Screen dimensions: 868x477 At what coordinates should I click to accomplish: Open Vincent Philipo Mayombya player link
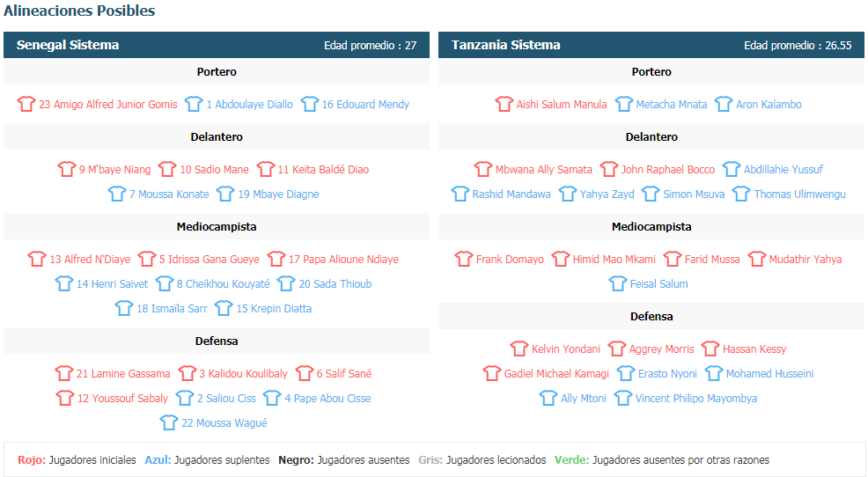click(x=695, y=399)
